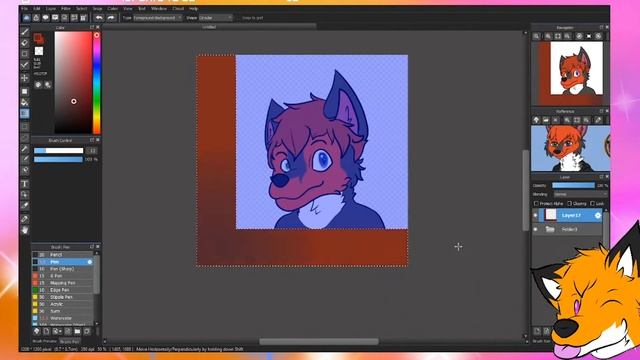
Task: Toggle the Protect Alpha checkbox
Action: (x=536, y=203)
